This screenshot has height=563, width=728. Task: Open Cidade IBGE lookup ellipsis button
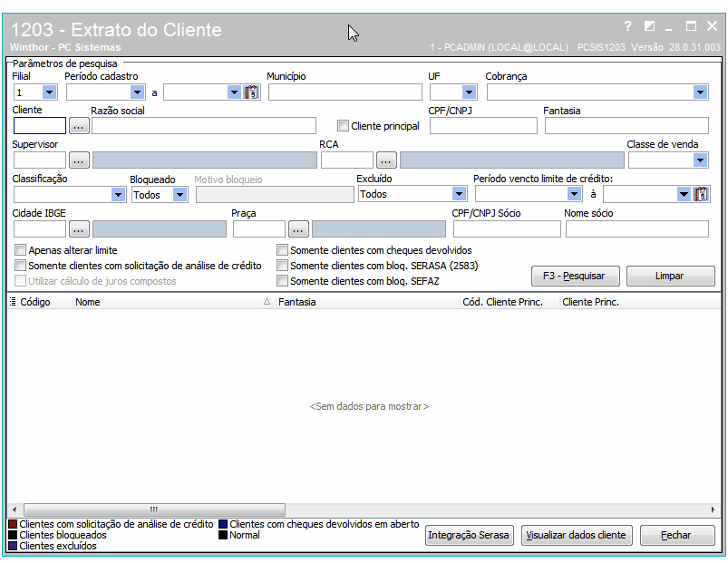[x=79, y=229]
